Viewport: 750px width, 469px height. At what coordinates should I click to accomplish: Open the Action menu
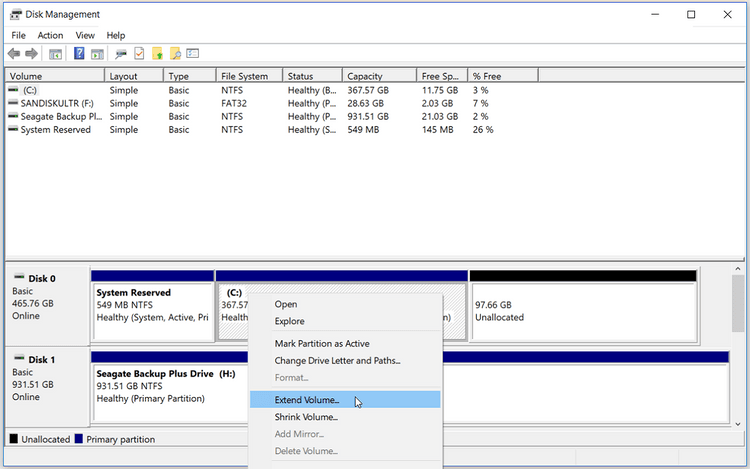pyautogui.click(x=50, y=35)
